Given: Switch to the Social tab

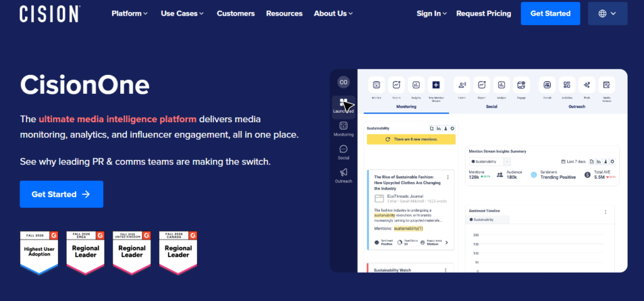Looking at the screenshot, I should [491, 106].
